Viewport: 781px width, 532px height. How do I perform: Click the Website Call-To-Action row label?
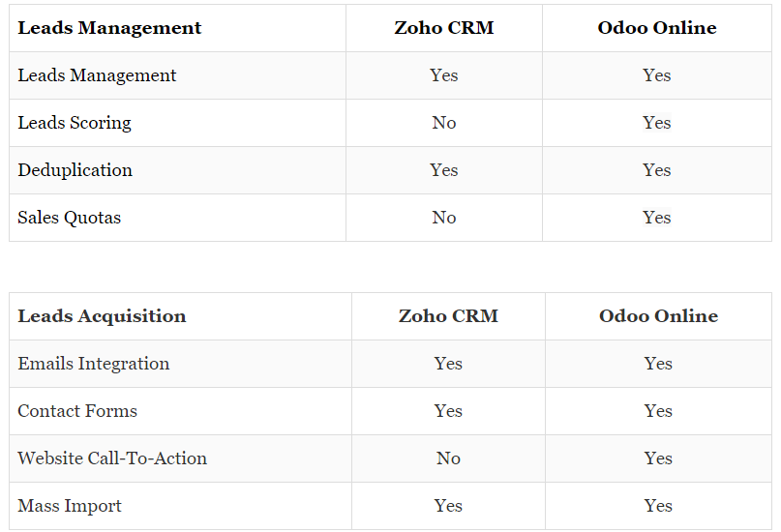point(112,458)
